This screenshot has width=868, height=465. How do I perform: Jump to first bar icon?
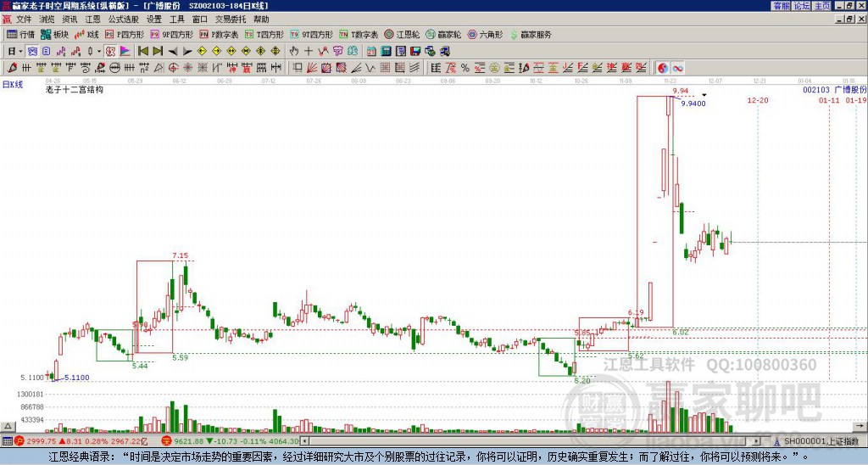coord(142,52)
